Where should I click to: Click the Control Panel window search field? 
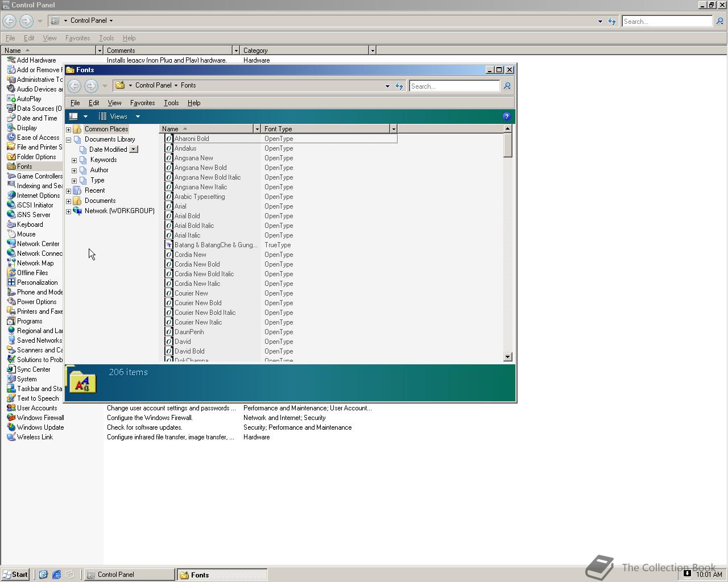click(x=667, y=22)
